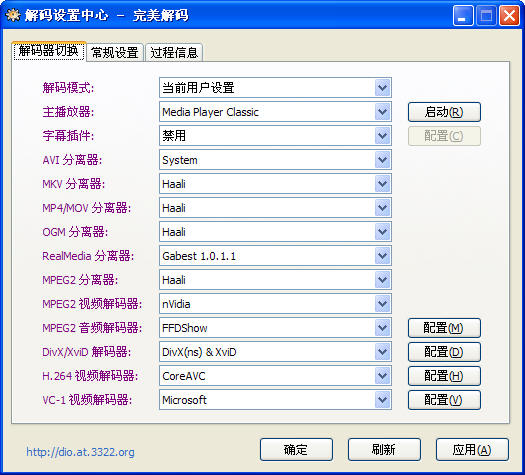Click the 主播放器: label

(68, 112)
